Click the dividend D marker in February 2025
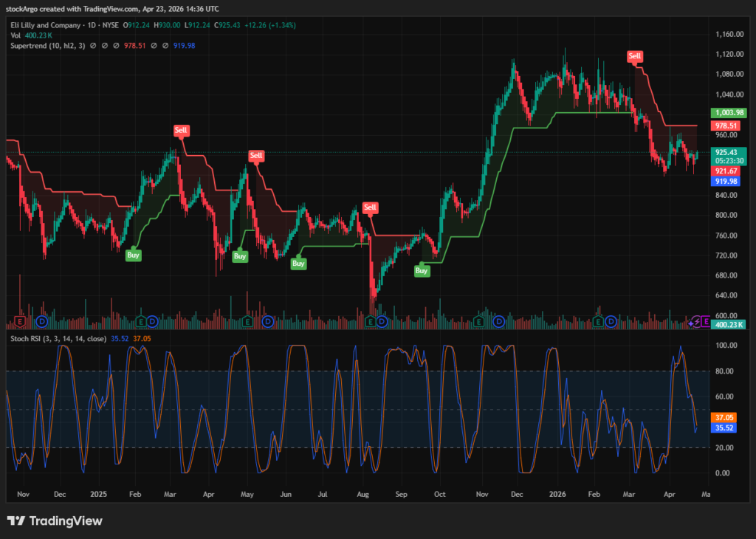 click(152, 321)
